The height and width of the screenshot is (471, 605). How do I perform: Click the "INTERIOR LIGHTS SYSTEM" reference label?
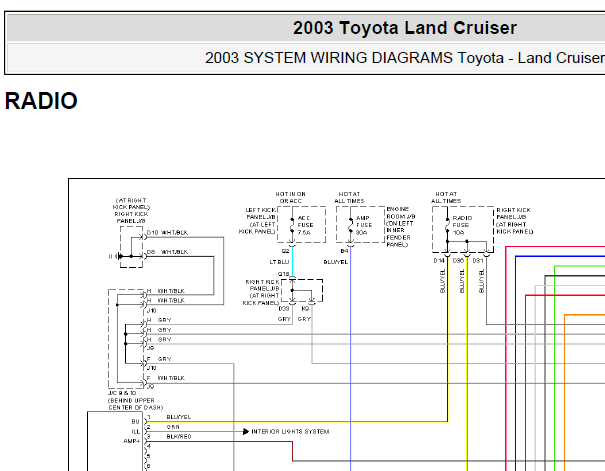(290, 432)
